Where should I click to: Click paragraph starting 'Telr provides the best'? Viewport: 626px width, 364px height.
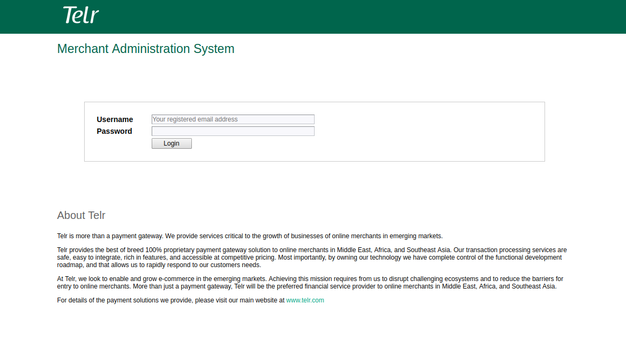pyautogui.click(x=312, y=257)
